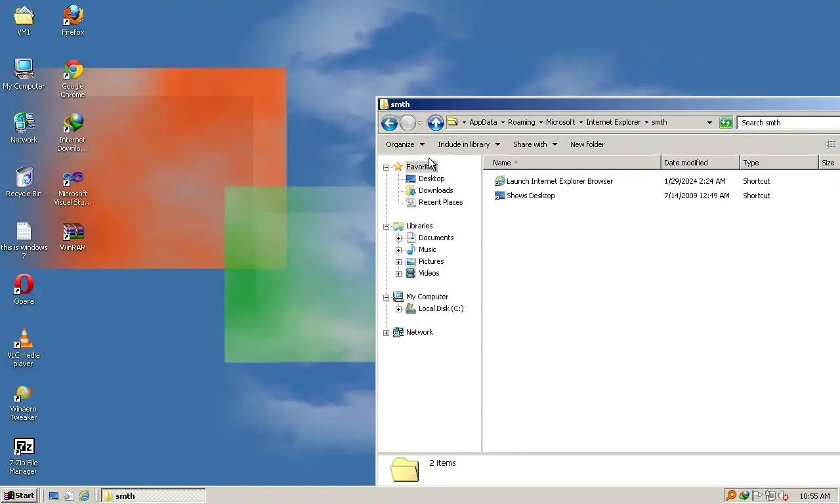Click the Internet Explorer breadcrumb segment

[x=613, y=123]
